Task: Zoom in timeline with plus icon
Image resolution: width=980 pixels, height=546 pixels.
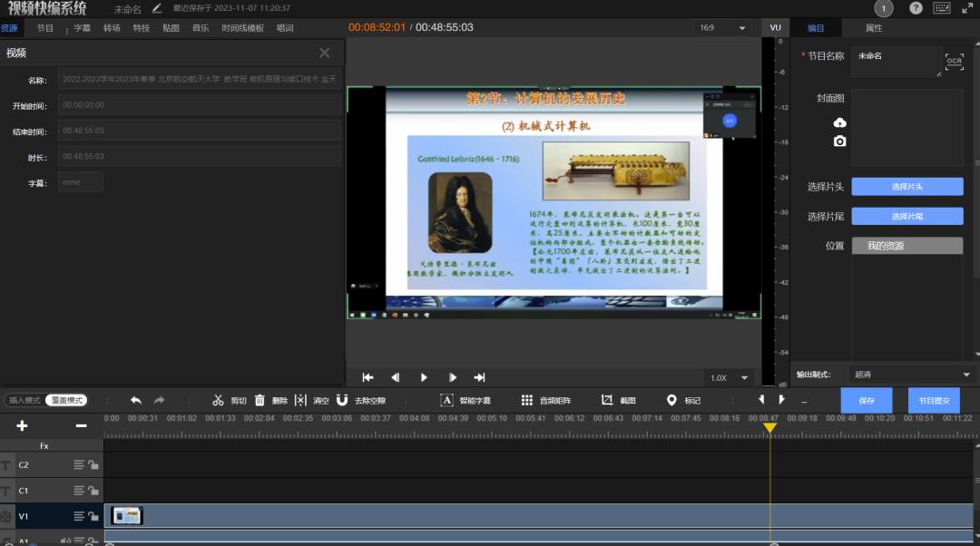Action: [22, 425]
